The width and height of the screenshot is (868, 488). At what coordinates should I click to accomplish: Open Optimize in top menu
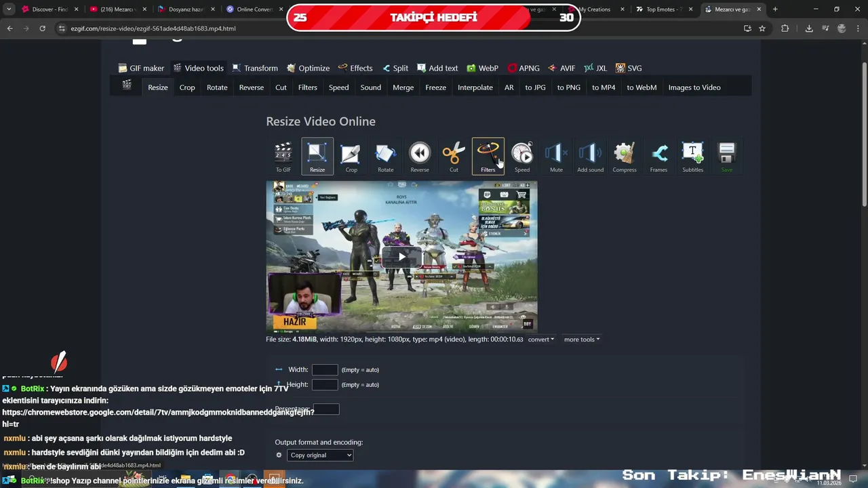click(x=308, y=68)
